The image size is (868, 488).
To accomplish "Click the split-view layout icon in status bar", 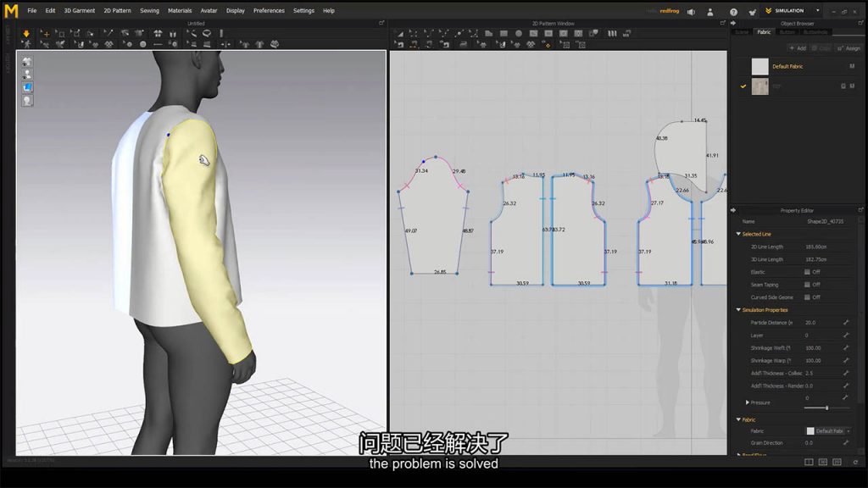I will [809, 462].
